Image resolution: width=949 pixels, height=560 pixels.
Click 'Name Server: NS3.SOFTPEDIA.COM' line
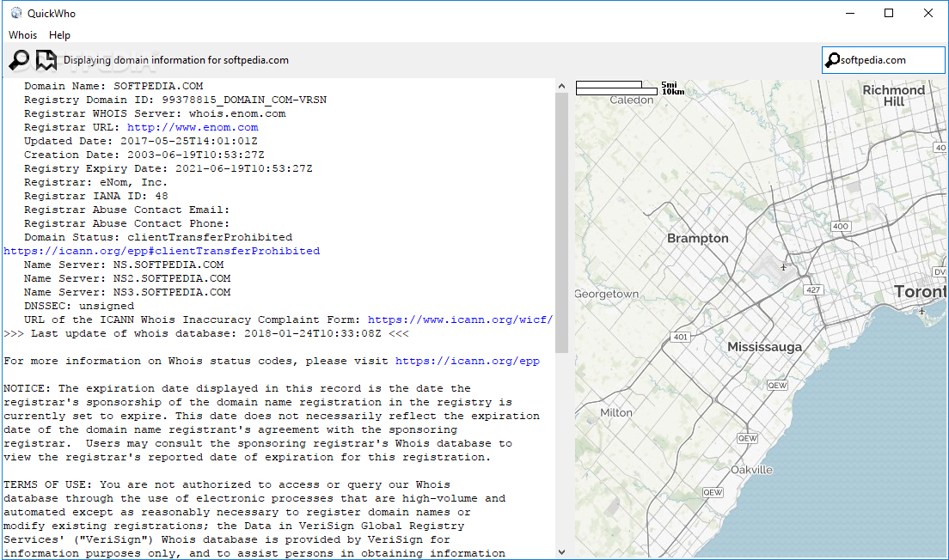[127, 292]
